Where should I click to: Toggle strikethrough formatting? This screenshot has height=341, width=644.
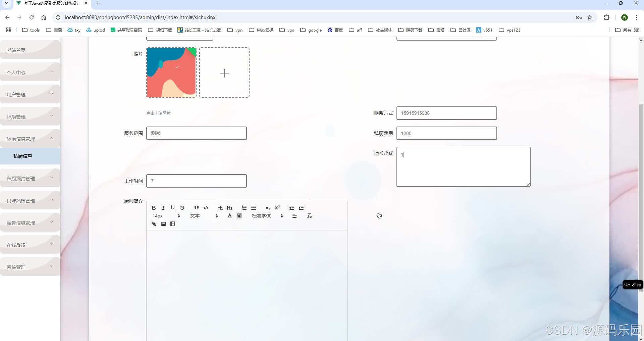[x=182, y=208]
